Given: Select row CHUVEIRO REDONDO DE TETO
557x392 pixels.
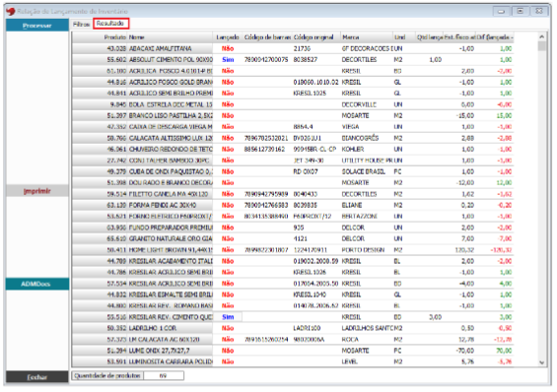Looking at the screenshot, I should pyautogui.click(x=293, y=150).
